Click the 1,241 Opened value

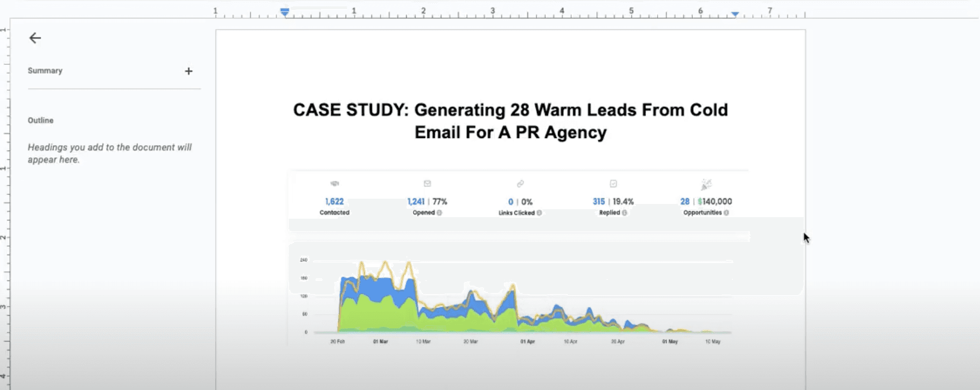click(416, 201)
